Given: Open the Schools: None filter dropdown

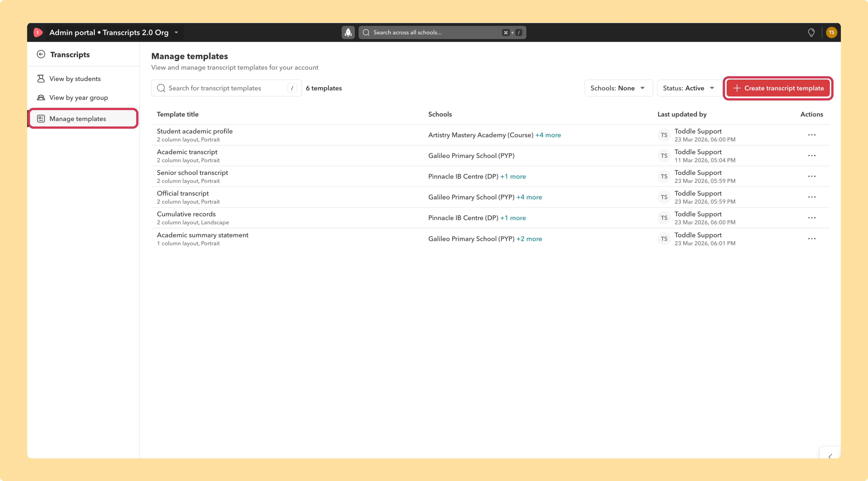Looking at the screenshot, I should click(618, 88).
